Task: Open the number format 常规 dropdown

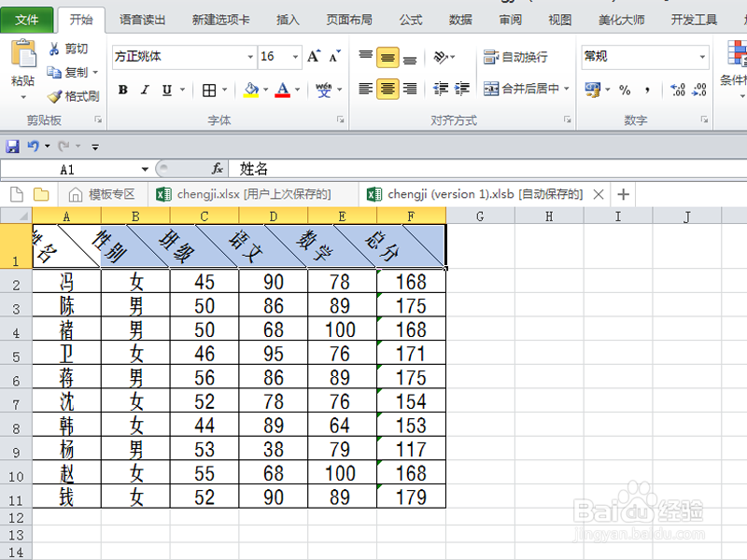Action: coord(702,57)
